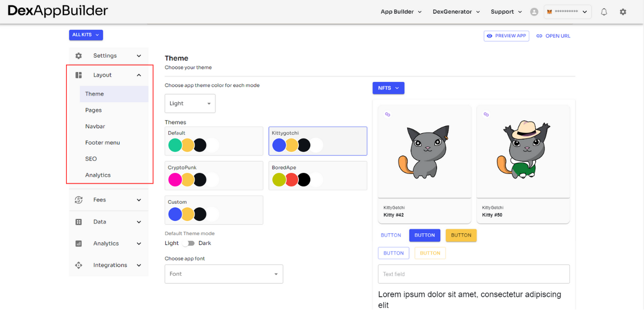This screenshot has height=327, width=644.
Task: Select the CryptoPunk theme
Action: pyautogui.click(x=214, y=176)
